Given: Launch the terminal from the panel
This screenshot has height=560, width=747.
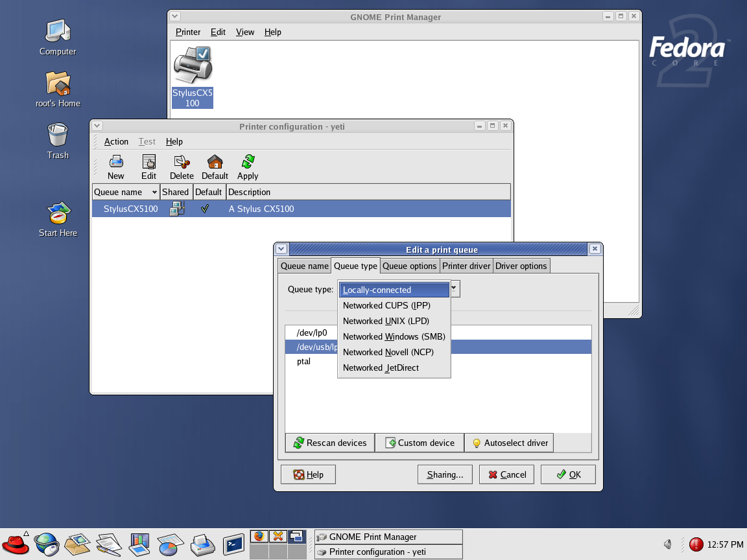Looking at the screenshot, I should point(233,543).
